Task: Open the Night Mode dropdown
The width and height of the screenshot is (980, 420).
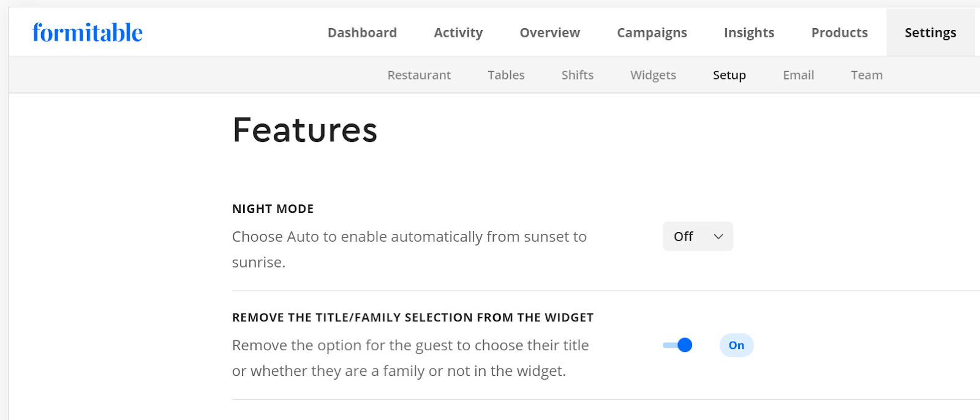Action: point(696,236)
